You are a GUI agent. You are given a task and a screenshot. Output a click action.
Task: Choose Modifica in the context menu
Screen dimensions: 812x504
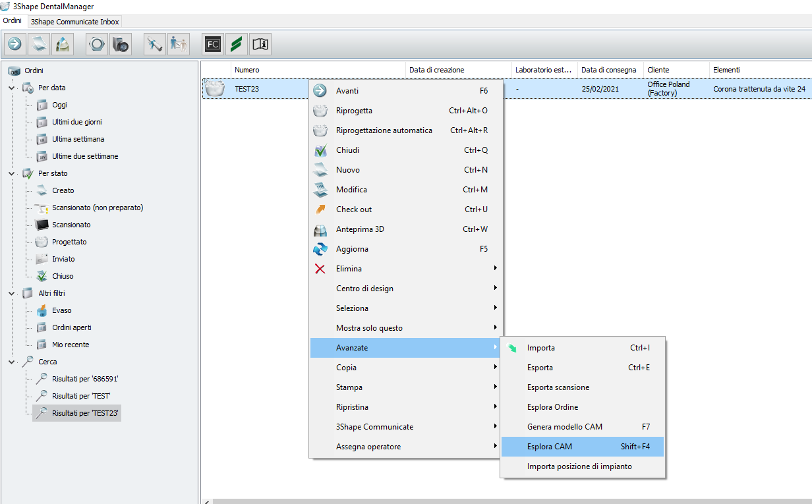406,190
